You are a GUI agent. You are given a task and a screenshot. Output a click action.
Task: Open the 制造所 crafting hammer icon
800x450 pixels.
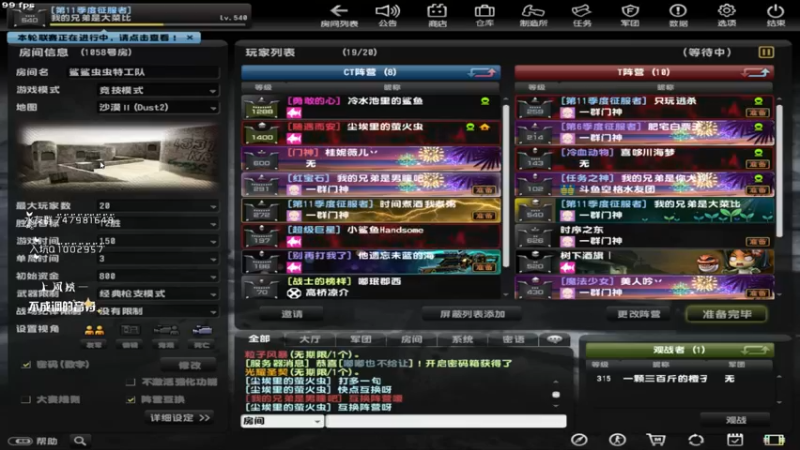pyautogui.click(x=533, y=11)
